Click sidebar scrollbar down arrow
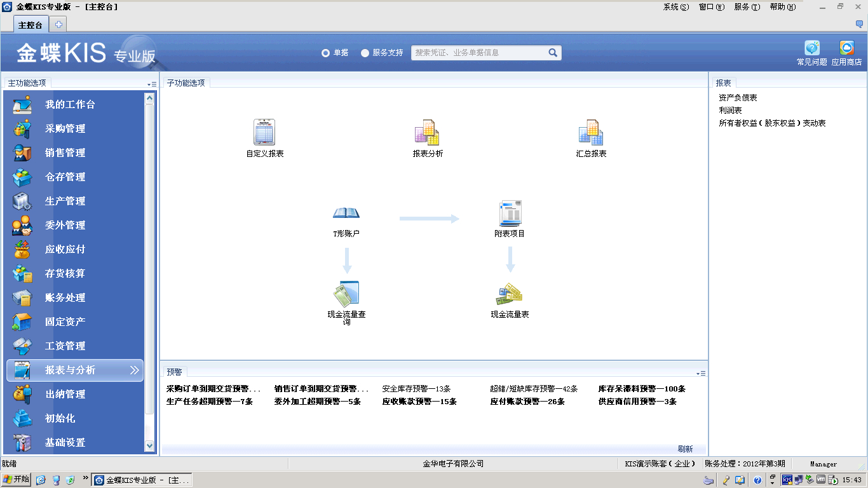Screen dimensions: 868x488 pyautogui.click(x=150, y=446)
